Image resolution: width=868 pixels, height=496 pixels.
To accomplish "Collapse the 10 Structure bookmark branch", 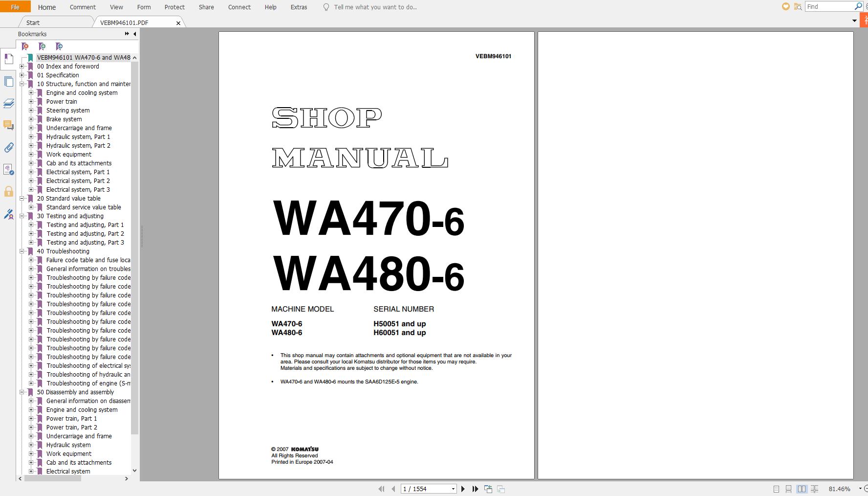I will 21,84.
